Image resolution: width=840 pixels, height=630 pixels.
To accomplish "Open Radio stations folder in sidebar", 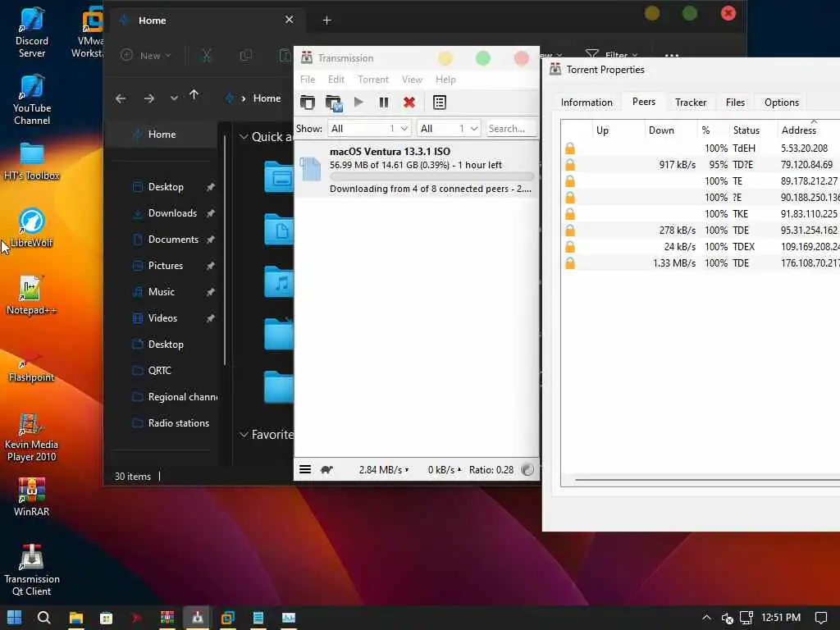I will tap(178, 423).
